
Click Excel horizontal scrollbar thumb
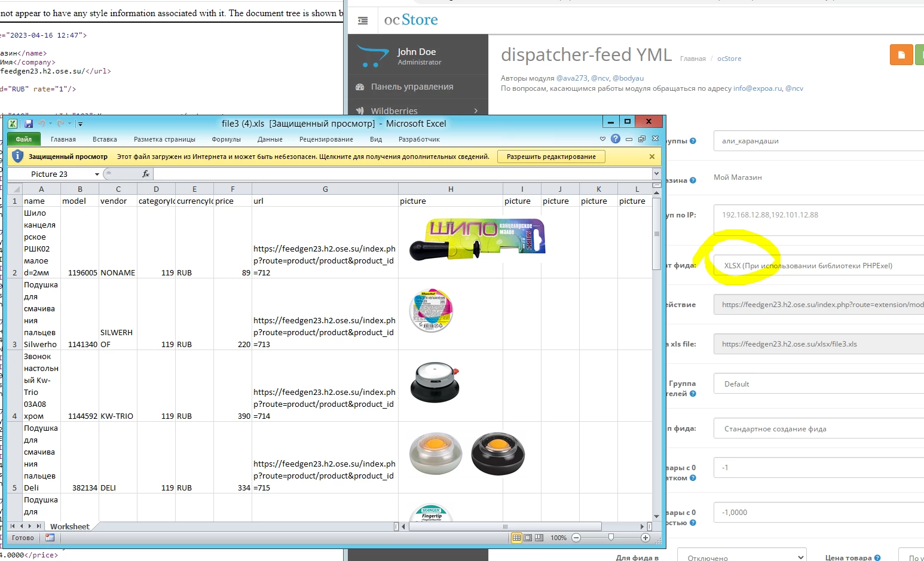[505, 526]
